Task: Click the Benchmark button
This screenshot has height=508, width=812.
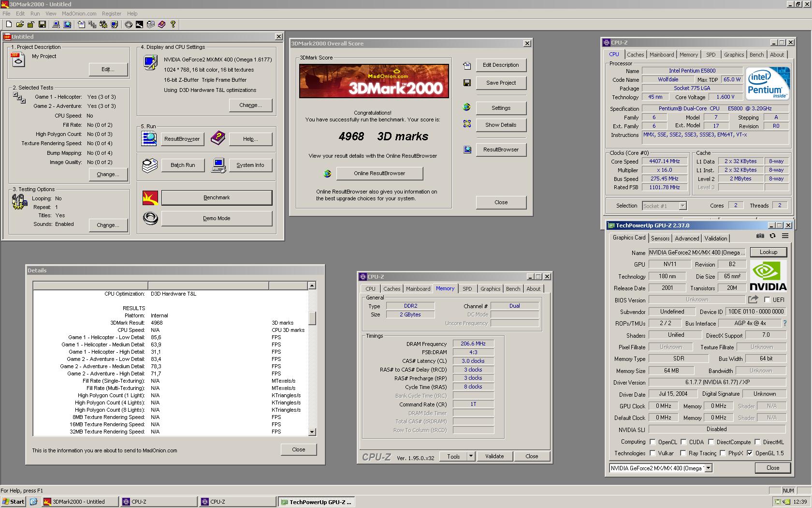Action: (217, 197)
